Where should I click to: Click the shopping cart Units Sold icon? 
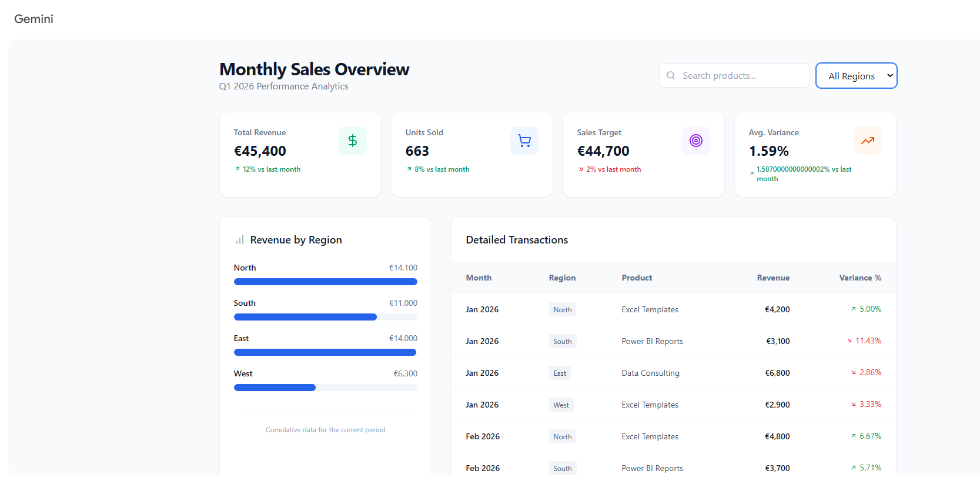pos(524,141)
